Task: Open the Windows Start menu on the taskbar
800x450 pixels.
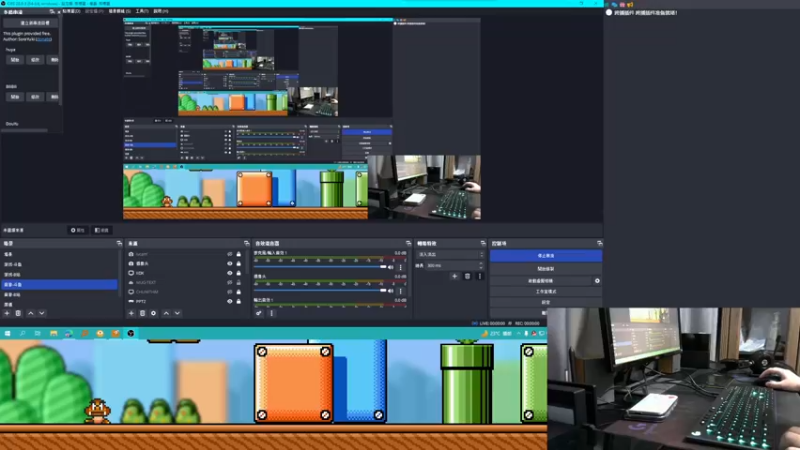Action: (x=7, y=333)
